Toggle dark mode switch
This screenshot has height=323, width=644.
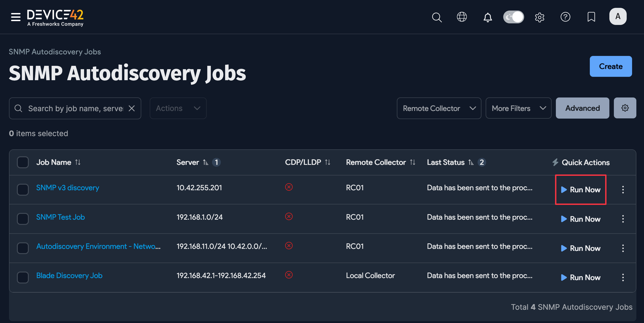click(514, 17)
